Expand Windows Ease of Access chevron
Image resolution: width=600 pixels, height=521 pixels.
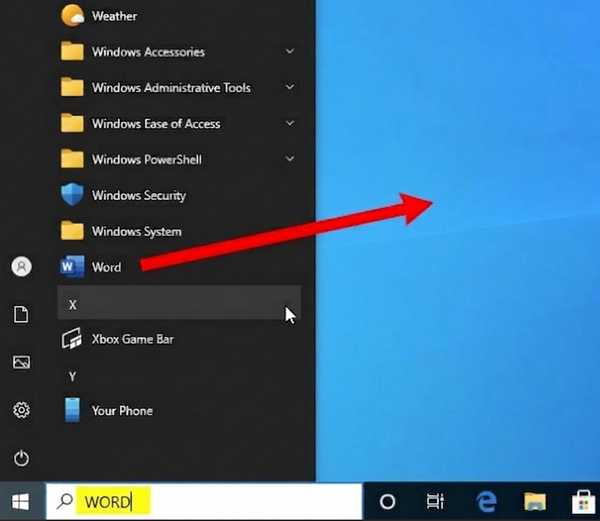290,123
